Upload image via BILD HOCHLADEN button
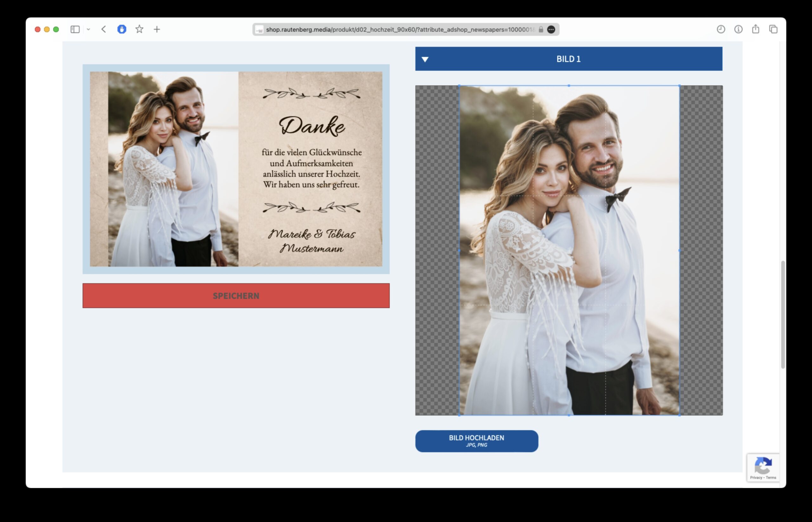This screenshot has width=812, height=522. point(477,441)
